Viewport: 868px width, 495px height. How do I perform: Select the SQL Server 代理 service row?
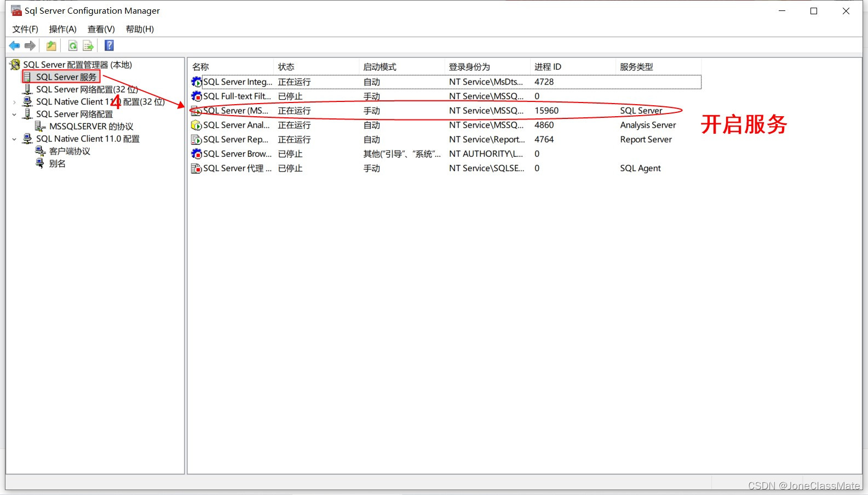pos(445,168)
